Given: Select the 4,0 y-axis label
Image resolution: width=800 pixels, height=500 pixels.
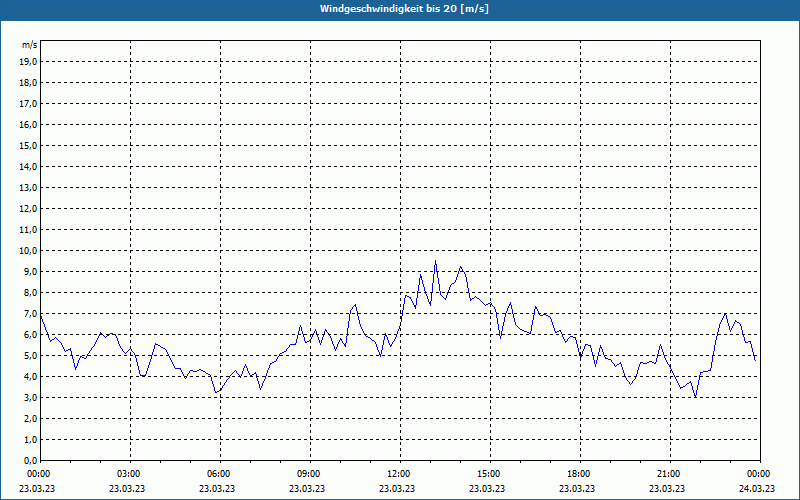Looking at the screenshot, I should tap(30, 377).
